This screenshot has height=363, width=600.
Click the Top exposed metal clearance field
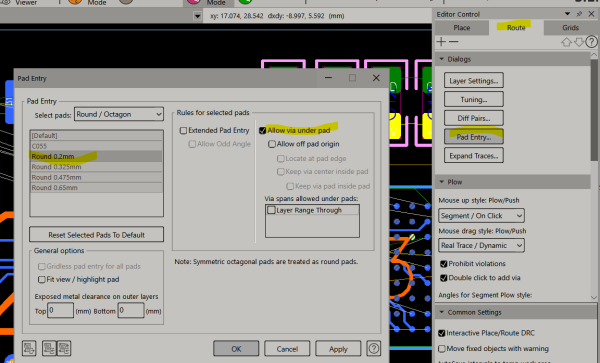coord(60,310)
